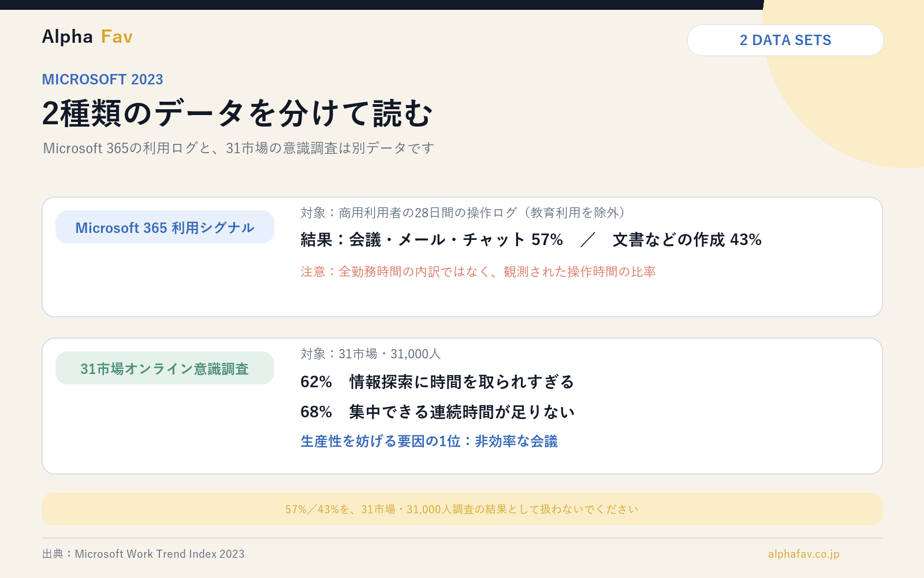Click the 会議・メール・チャット 57% result line
The image size is (924, 578).
(x=531, y=239)
